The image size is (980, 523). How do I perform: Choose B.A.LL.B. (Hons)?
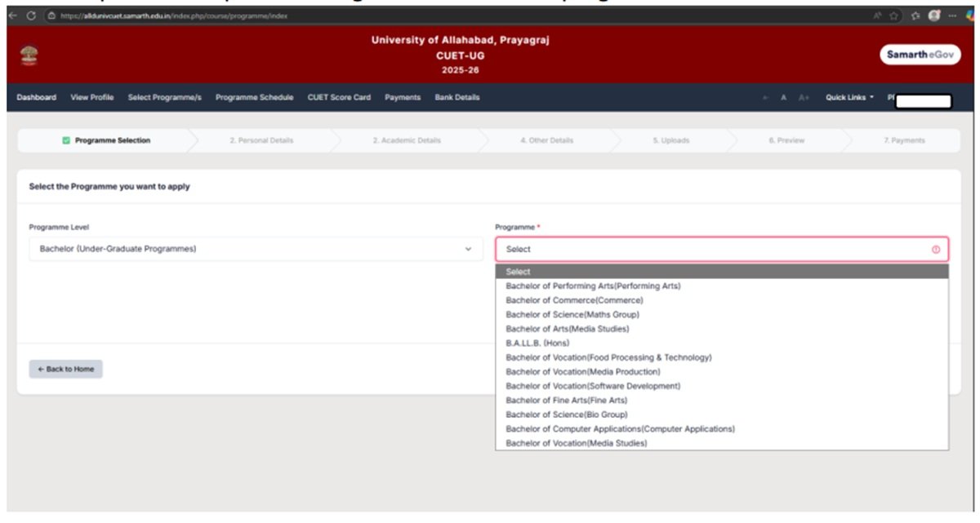[722, 343]
